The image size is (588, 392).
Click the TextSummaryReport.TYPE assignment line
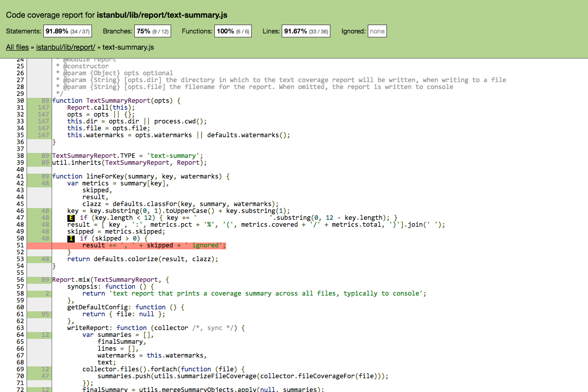[127, 156]
